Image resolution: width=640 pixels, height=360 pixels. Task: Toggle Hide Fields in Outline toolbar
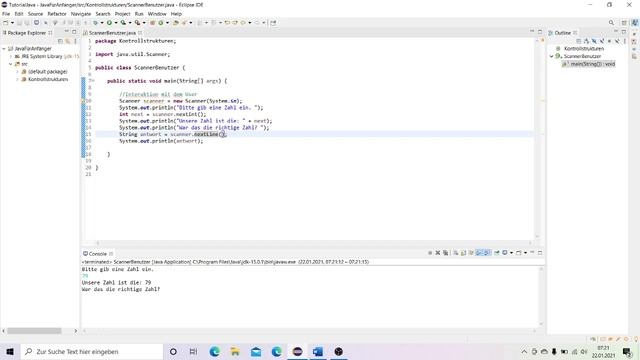[594, 41]
